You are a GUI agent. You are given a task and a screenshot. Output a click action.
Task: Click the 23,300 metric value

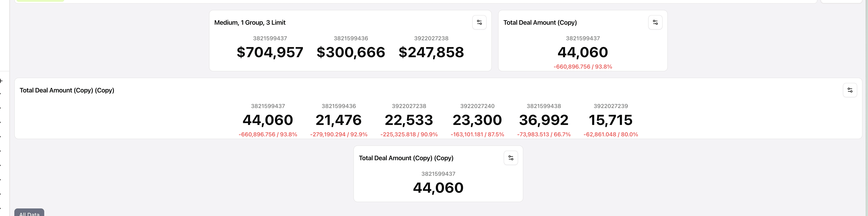click(477, 120)
